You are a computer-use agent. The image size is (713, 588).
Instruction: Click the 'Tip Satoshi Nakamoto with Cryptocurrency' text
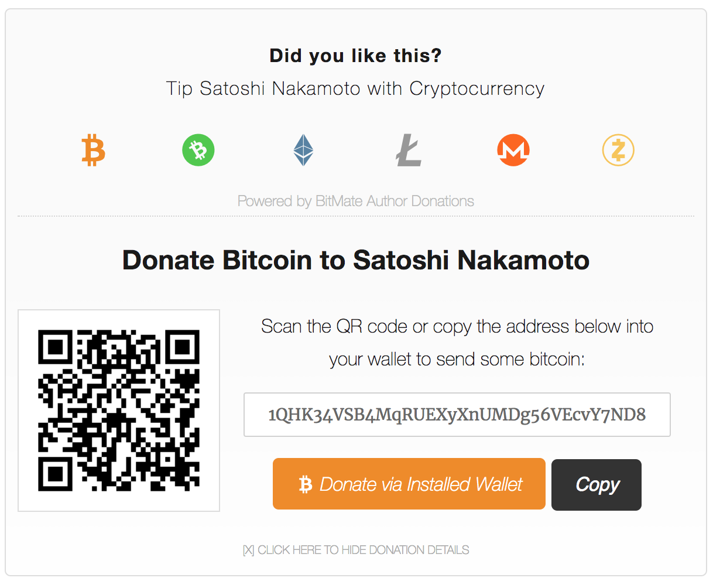point(356,88)
